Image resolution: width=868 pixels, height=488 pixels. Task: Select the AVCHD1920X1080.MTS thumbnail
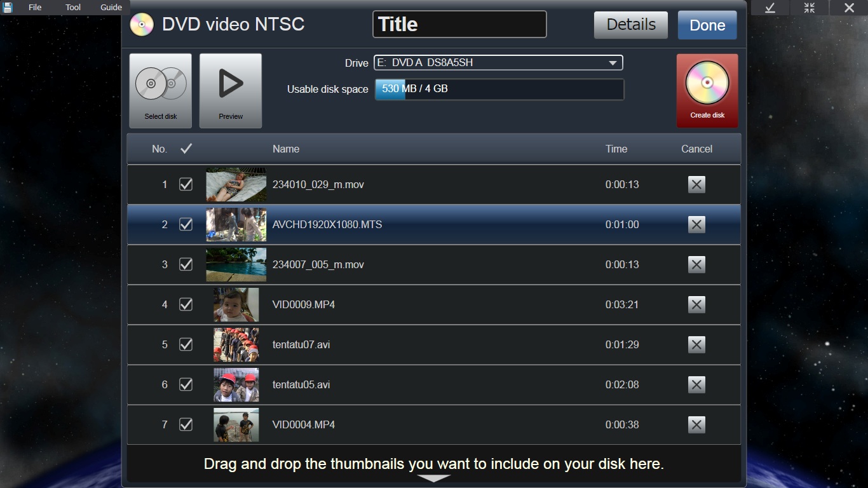(x=236, y=224)
